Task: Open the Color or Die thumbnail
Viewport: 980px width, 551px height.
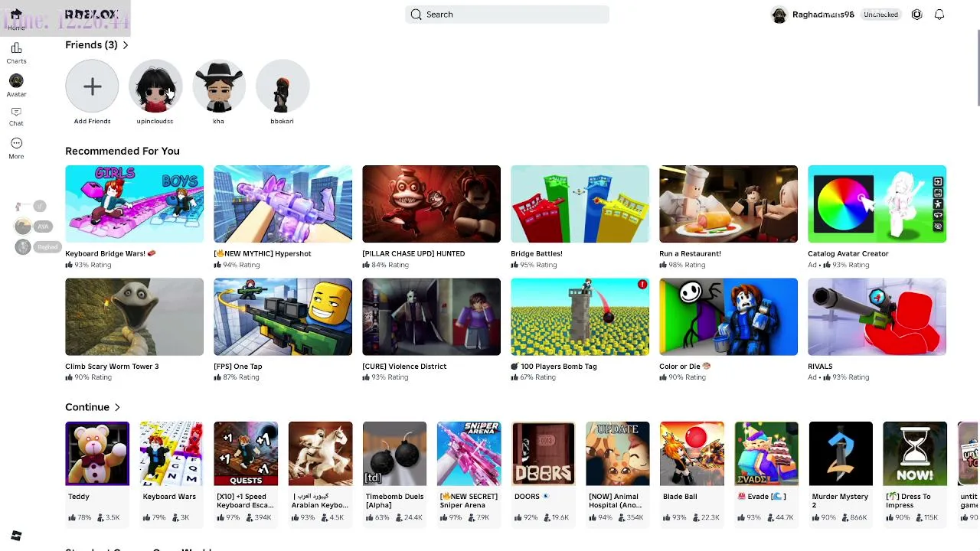Action: click(x=728, y=317)
